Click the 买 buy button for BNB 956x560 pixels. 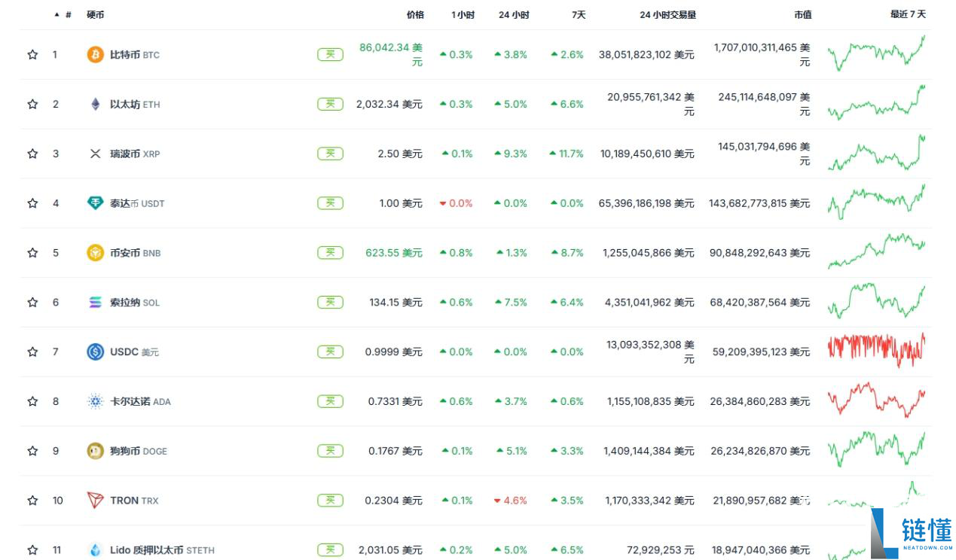(x=330, y=253)
